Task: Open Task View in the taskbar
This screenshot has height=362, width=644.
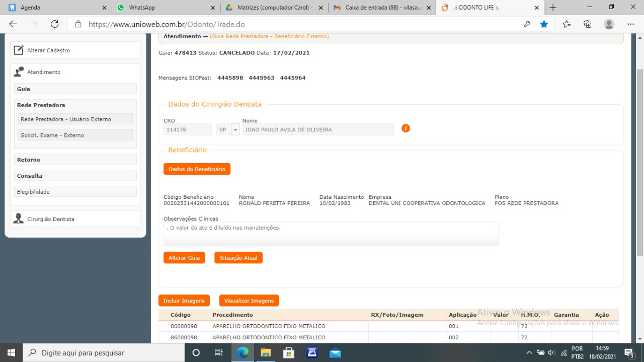Action: (x=218, y=352)
